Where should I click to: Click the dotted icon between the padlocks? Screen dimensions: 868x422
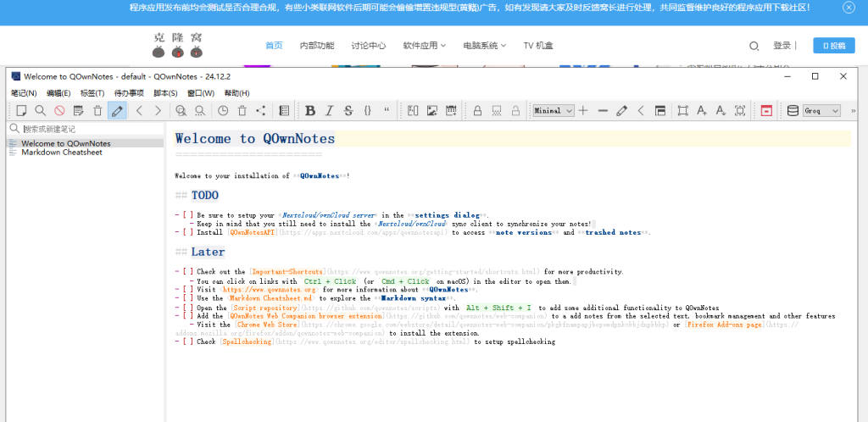tap(497, 111)
